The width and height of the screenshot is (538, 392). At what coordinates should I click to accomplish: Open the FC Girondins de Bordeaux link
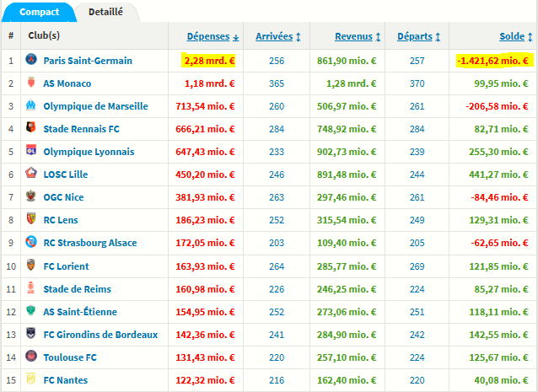tap(100, 335)
